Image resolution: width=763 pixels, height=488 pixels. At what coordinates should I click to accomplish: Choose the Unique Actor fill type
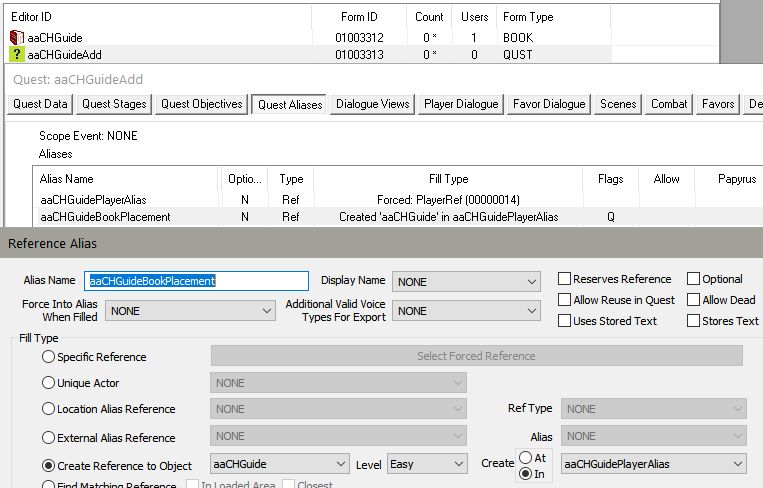coord(49,383)
